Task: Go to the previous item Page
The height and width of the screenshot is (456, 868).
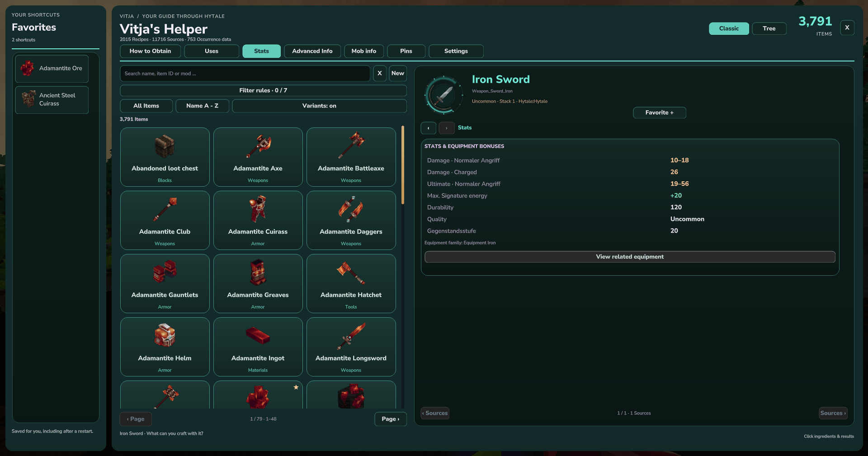Action: tap(136, 419)
